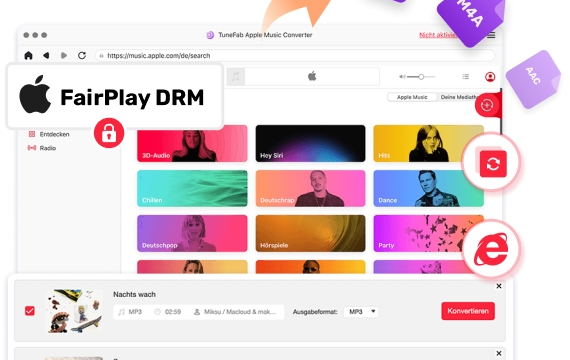Remove the Nachts wach item with X

pos(499,286)
